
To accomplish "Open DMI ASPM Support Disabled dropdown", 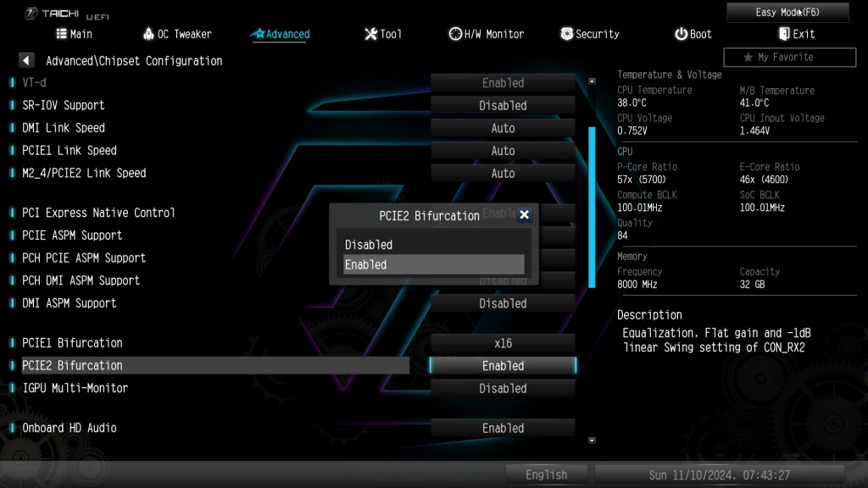I will [503, 304].
